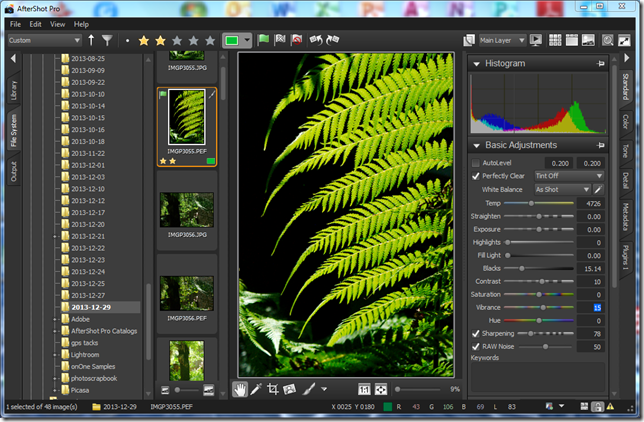
Task: Open the White Balance As Shot dropdown
Action: (561, 189)
